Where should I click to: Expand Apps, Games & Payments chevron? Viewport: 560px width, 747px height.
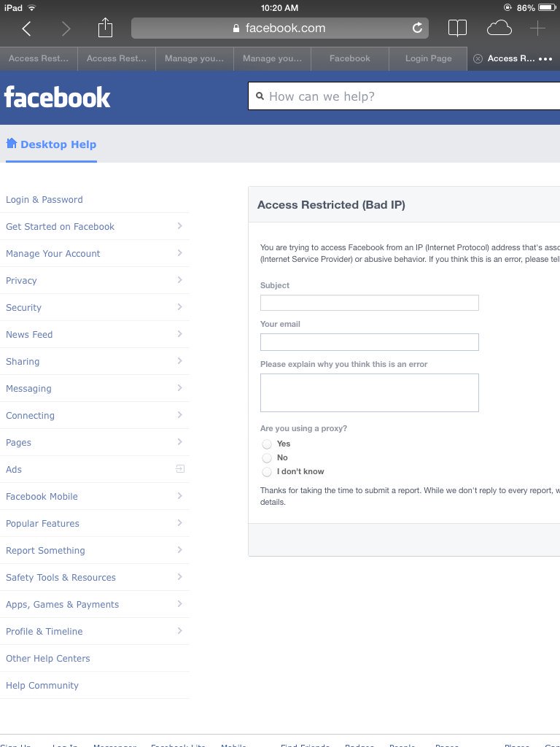point(179,603)
